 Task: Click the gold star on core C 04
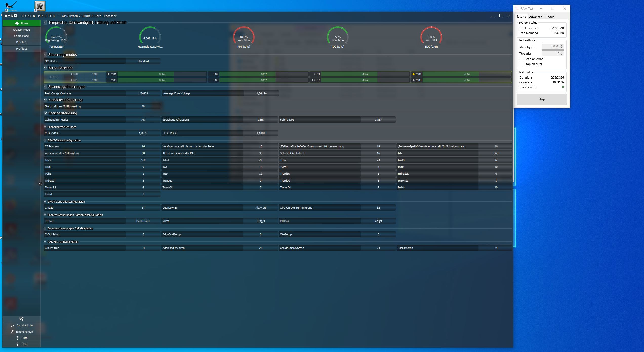click(x=414, y=74)
